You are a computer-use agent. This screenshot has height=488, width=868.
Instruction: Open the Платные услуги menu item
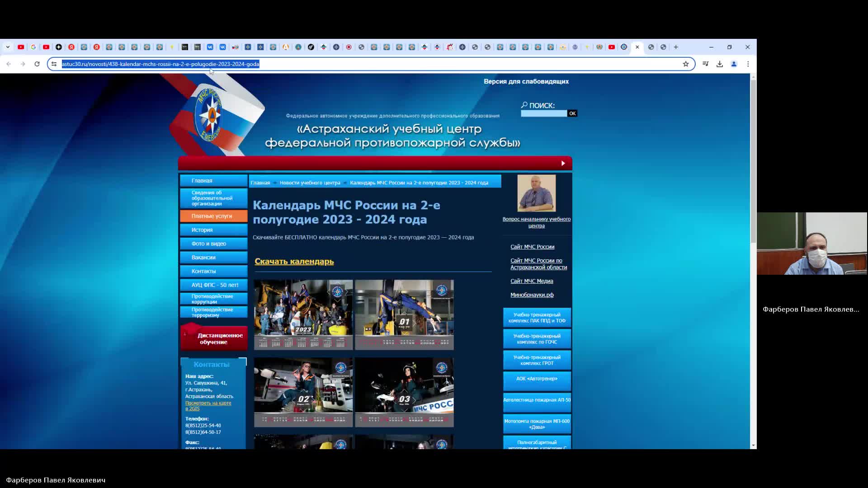pyautogui.click(x=214, y=216)
